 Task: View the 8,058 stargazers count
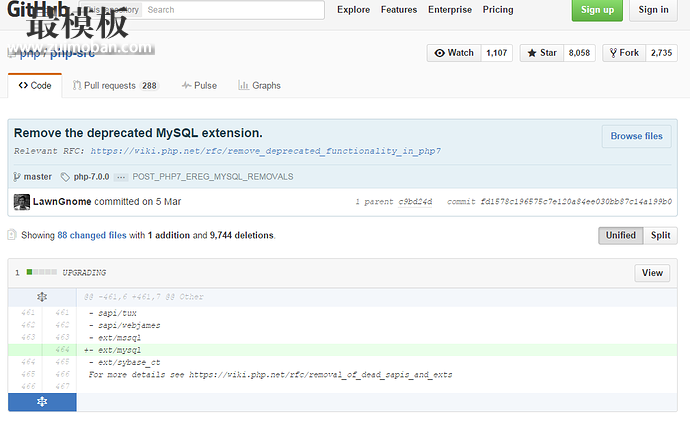coord(579,53)
